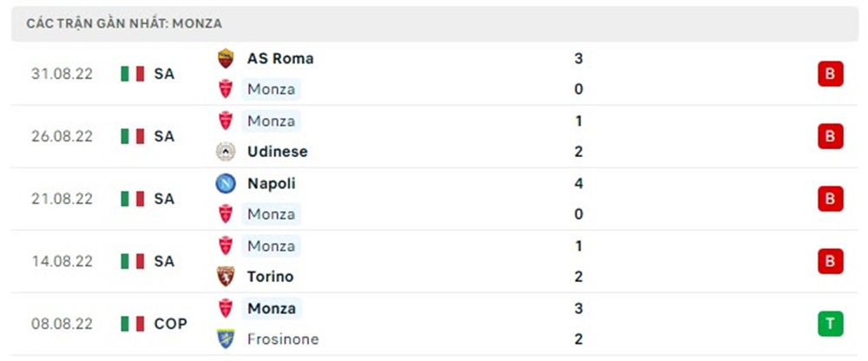Open the AS Roma team link
This screenshot has width=868, height=361.
pyautogui.click(x=280, y=59)
